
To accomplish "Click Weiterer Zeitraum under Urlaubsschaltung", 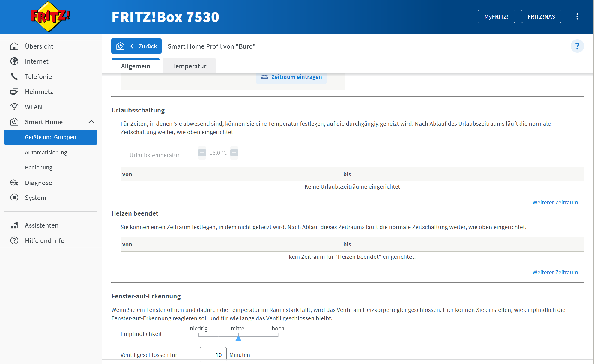I will pyautogui.click(x=555, y=202).
